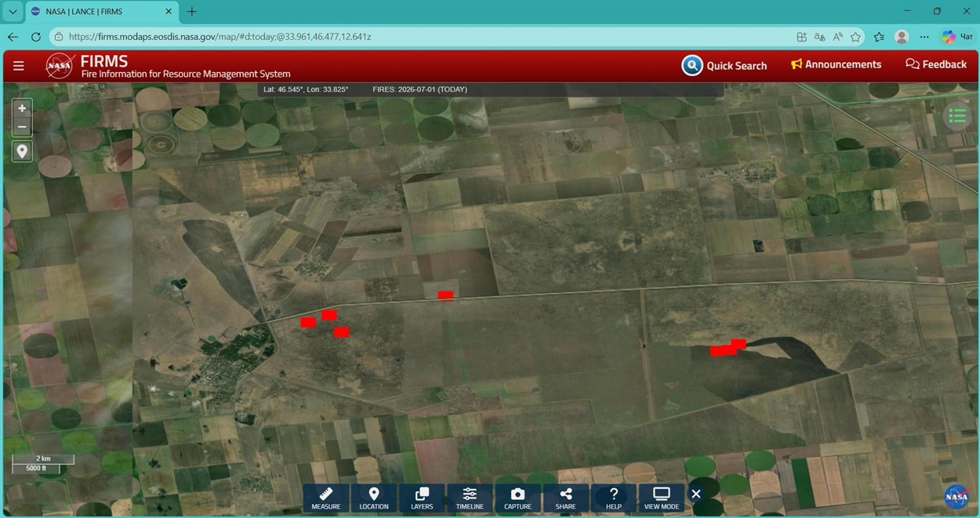The height and width of the screenshot is (518, 980).
Task: Open the browser tab list dropdown
Action: pos(13,12)
